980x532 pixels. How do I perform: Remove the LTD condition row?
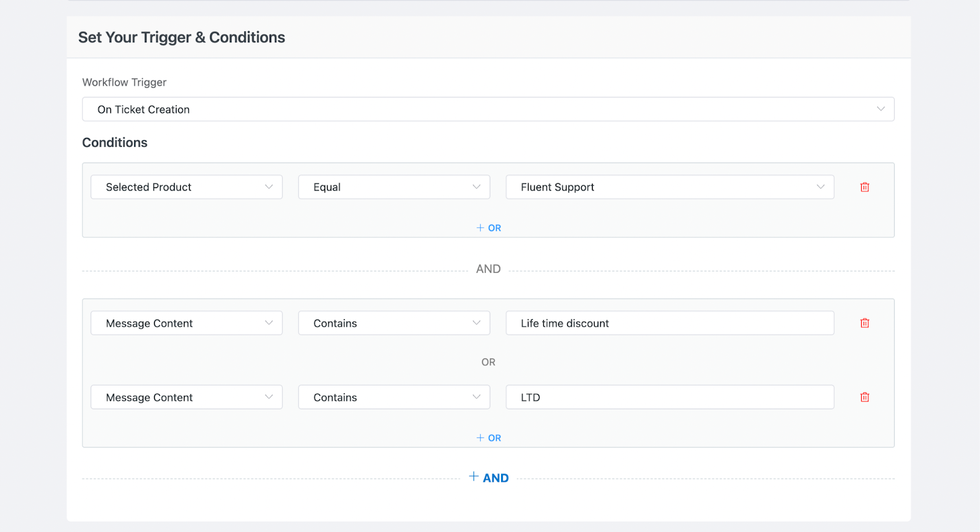(x=864, y=397)
